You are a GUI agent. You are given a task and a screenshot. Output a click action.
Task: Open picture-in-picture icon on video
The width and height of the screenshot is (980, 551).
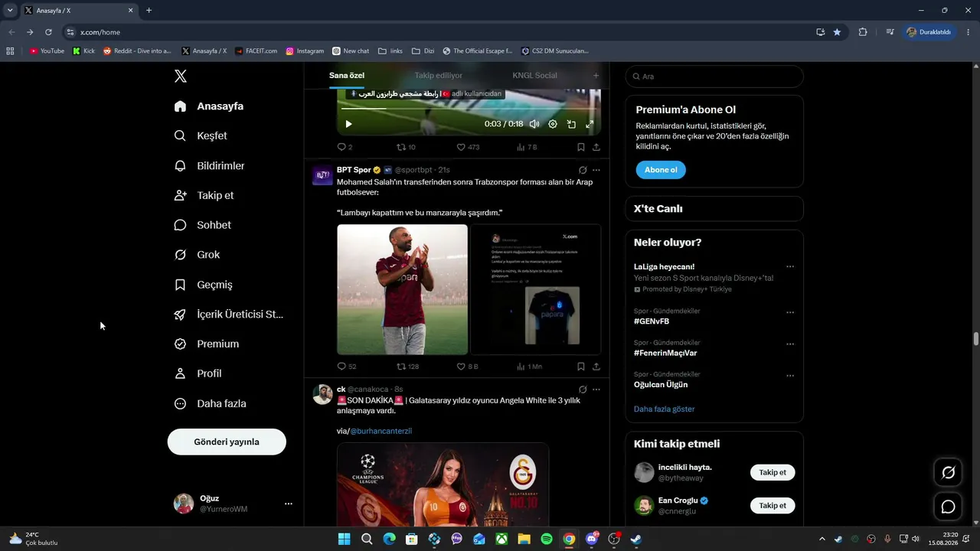tap(571, 124)
